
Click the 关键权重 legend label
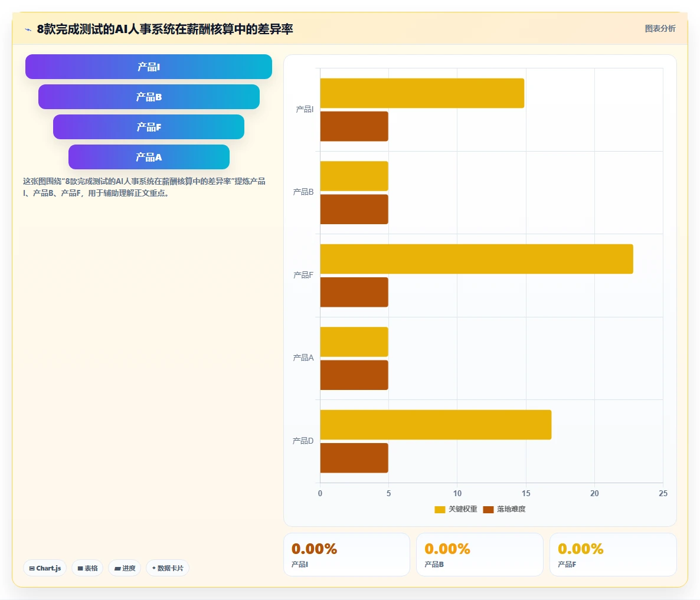463,509
